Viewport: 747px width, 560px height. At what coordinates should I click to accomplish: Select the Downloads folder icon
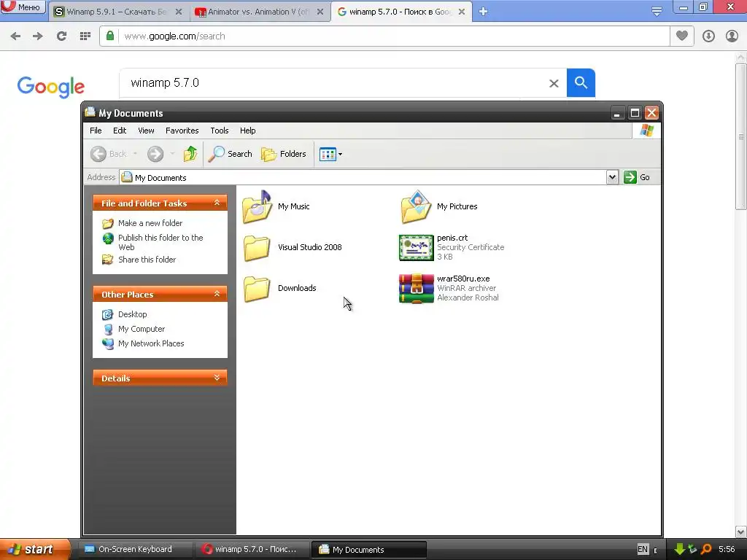258,289
